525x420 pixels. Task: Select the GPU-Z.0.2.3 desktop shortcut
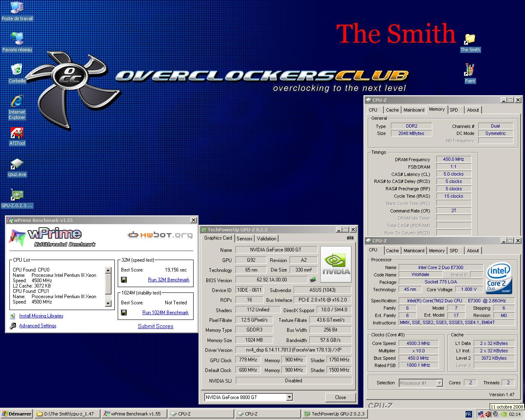click(17, 199)
